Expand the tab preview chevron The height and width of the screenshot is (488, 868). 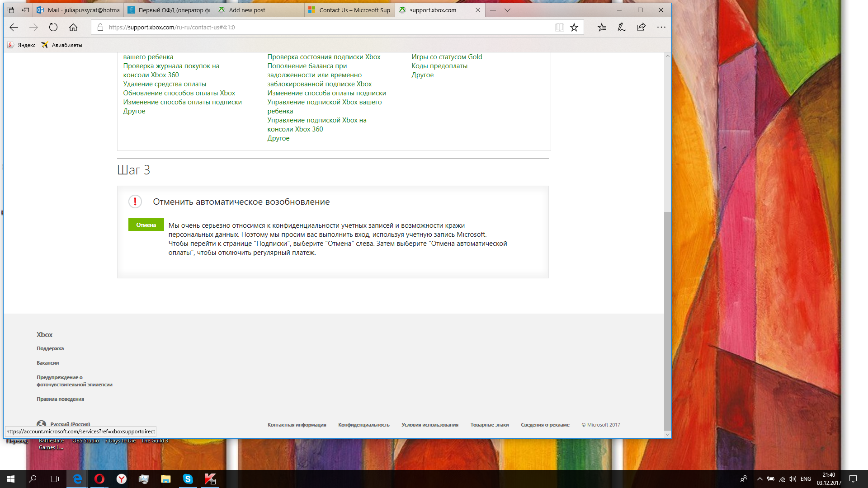coord(507,10)
